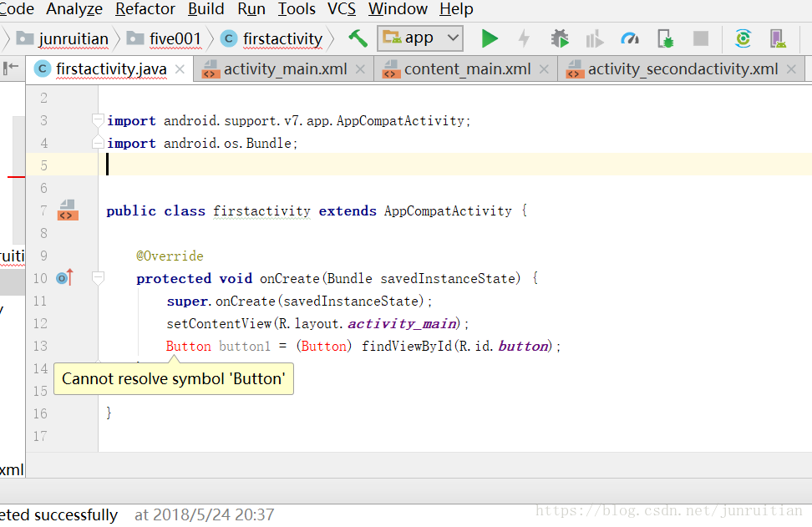Close the activity_secondactivity.xml tab
This screenshot has width=812, height=527.
pos(791,68)
